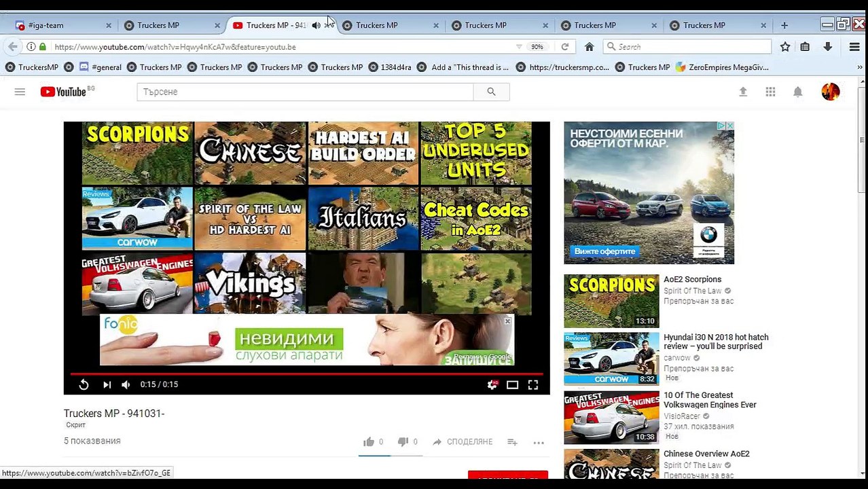Open the #general bookmark
This screenshot has width=868, height=489.
click(x=101, y=67)
